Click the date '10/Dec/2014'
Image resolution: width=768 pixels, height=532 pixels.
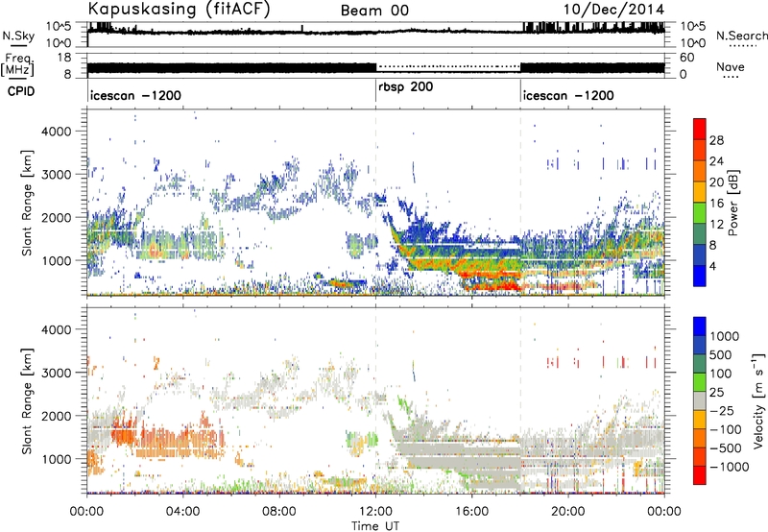pos(613,10)
